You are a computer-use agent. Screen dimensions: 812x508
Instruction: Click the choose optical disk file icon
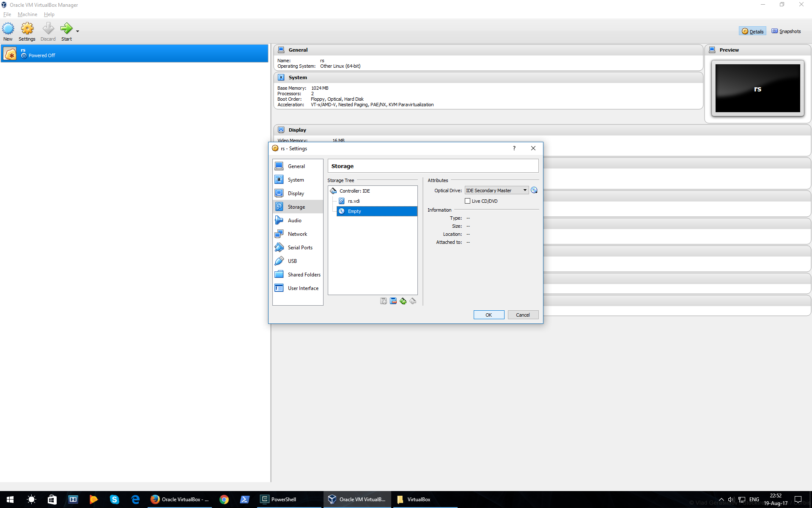534,190
